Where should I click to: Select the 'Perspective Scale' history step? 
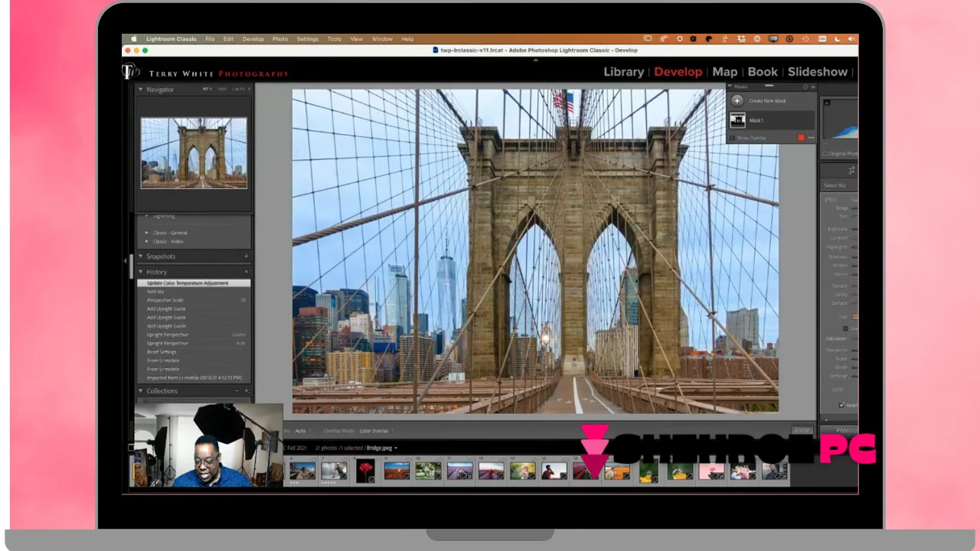coord(194,300)
